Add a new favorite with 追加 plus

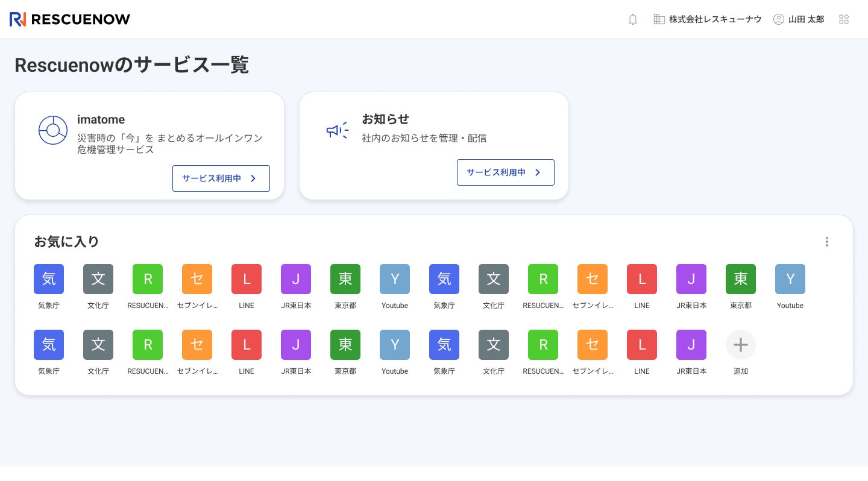[741, 345]
